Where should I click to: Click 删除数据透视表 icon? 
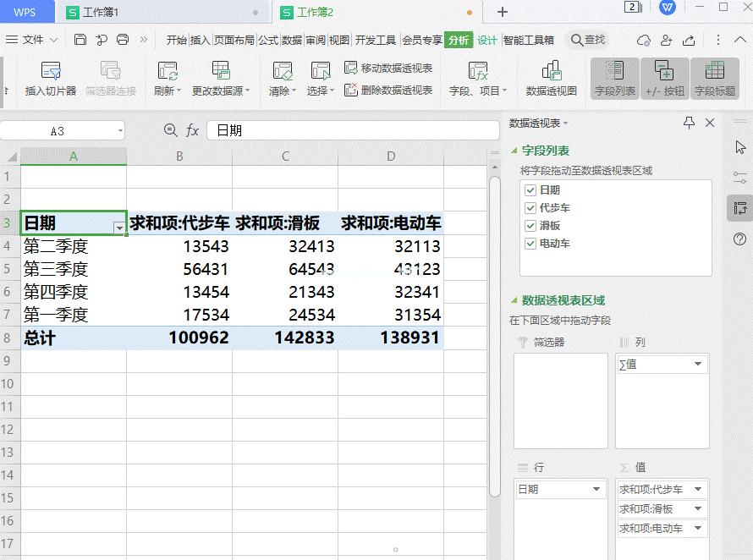click(x=351, y=90)
